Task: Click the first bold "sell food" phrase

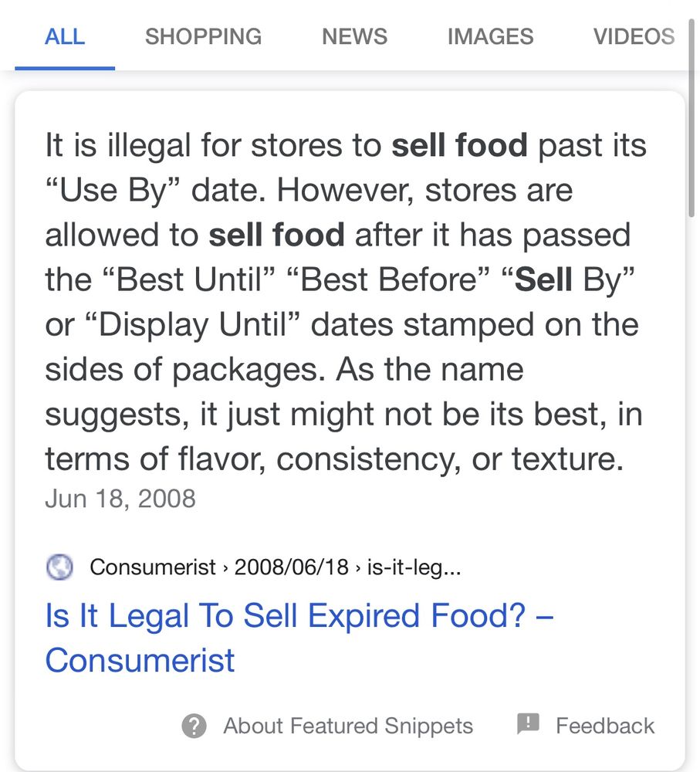Action: (459, 144)
